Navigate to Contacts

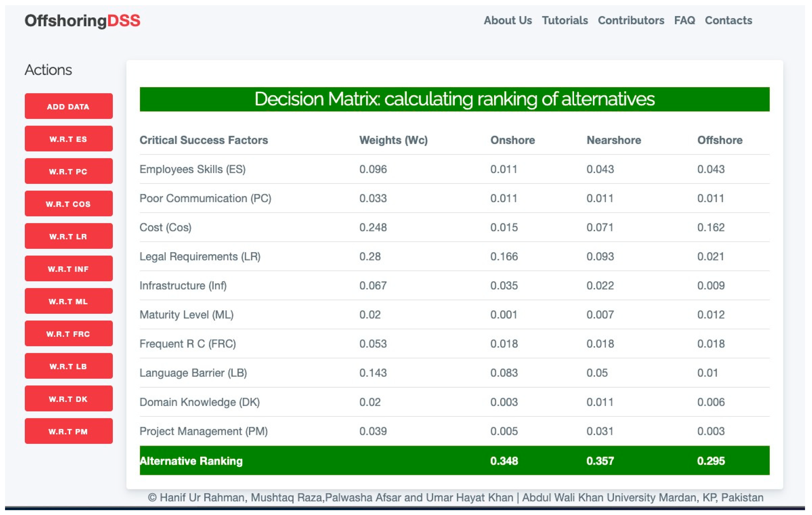pos(728,21)
